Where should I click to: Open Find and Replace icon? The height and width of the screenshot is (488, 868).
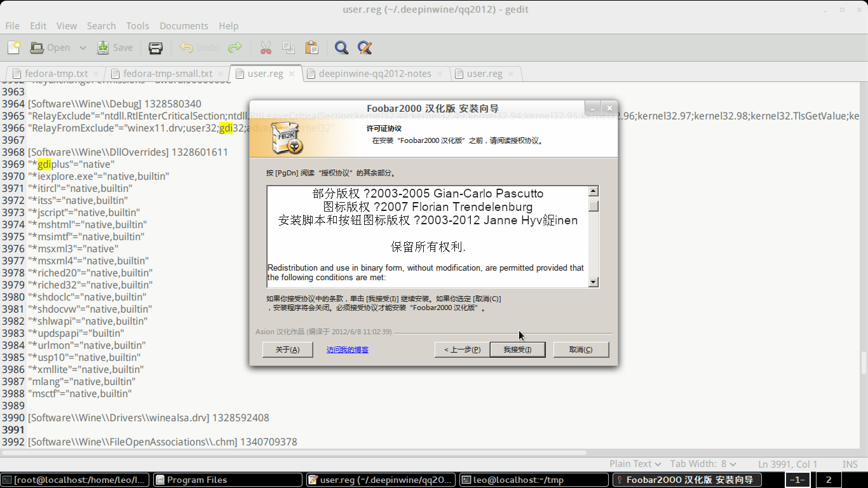tap(364, 48)
